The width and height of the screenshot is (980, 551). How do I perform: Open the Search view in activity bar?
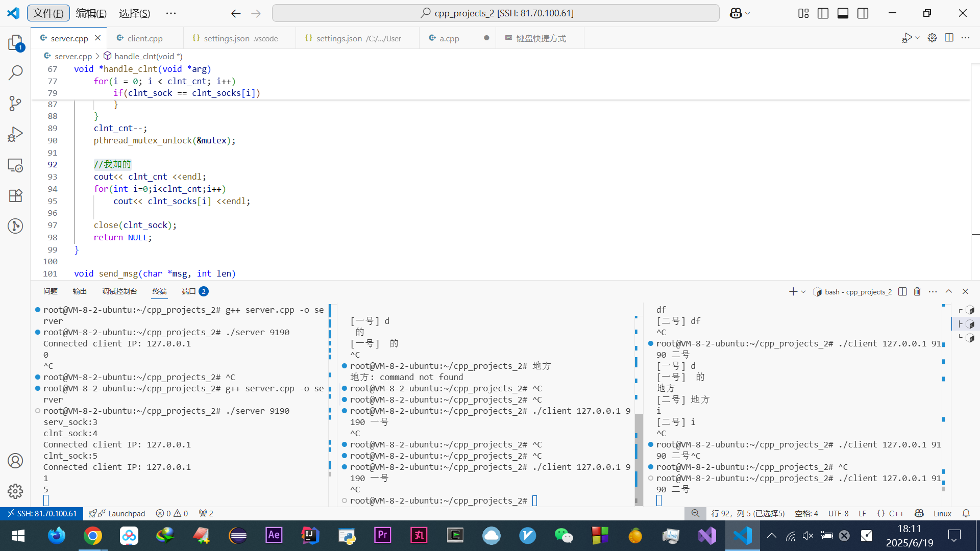click(15, 73)
